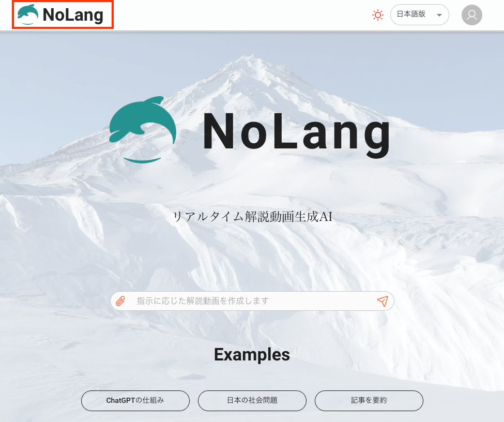The width and height of the screenshot is (504, 422).
Task: Focus the 指示に応じた解説動画を作成します input box
Action: (x=252, y=301)
